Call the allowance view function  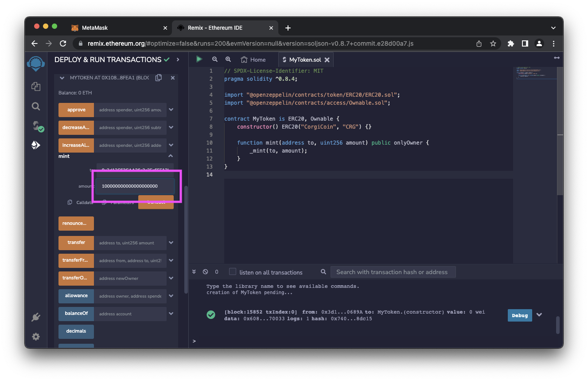pos(76,296)
